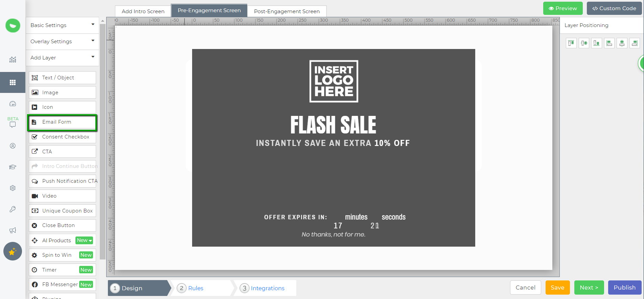Click the green Preview button

click(x=562, y=8)
